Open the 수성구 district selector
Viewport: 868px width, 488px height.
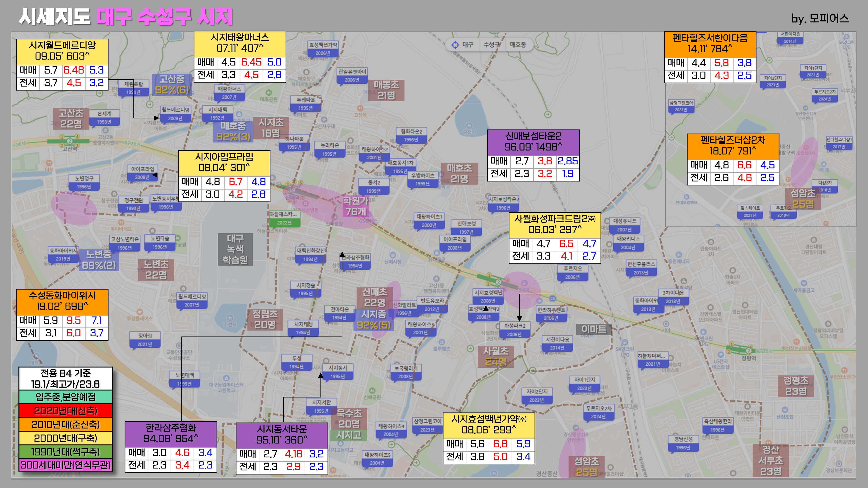pyautogui.click(x=491, y=45)
